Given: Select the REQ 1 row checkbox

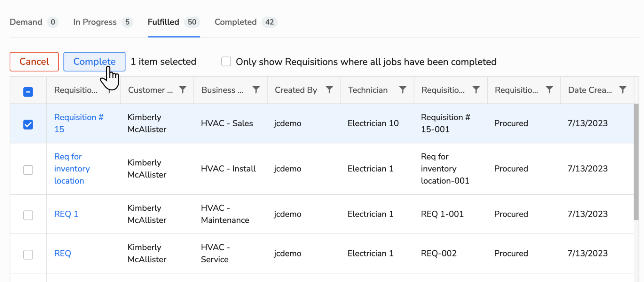Looking at the screenshot, I should coord(28,215).
